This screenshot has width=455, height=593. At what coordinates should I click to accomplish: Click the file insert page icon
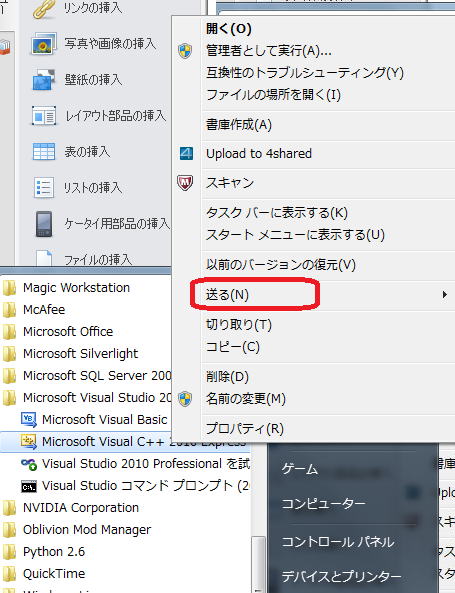44,258
